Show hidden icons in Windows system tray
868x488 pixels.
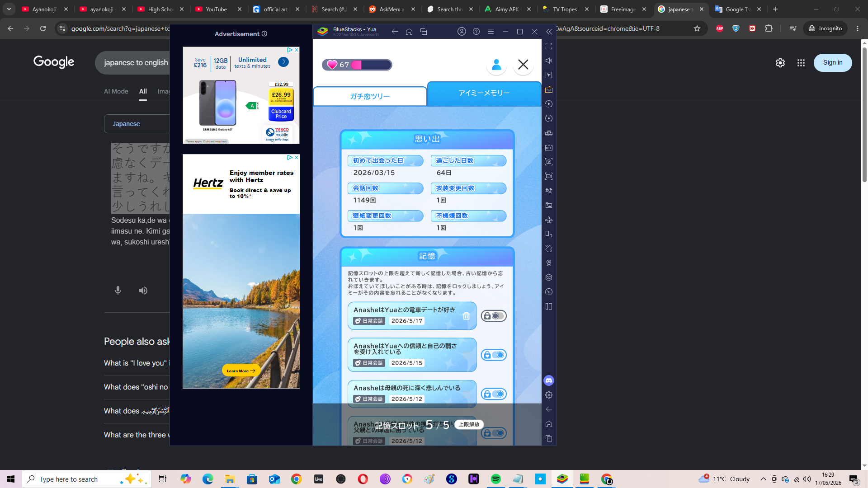pyautogui.click(x=764, y=479)
